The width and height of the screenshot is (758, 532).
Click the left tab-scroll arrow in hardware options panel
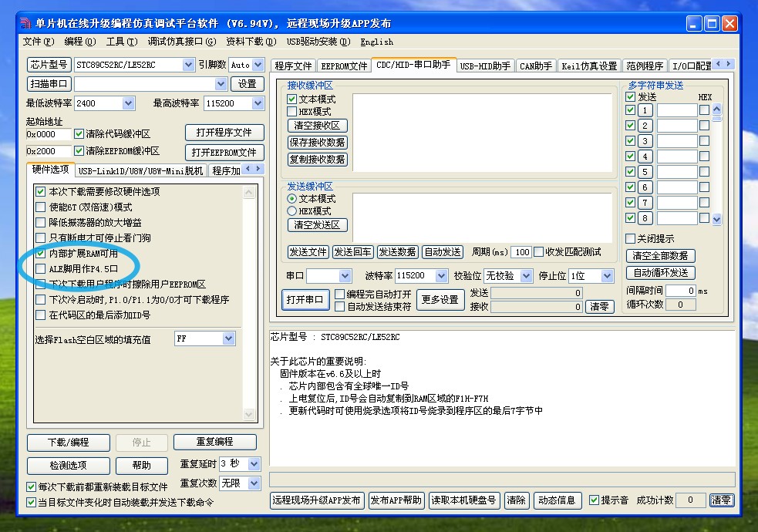pyautogui.click(x=248, y=169)
